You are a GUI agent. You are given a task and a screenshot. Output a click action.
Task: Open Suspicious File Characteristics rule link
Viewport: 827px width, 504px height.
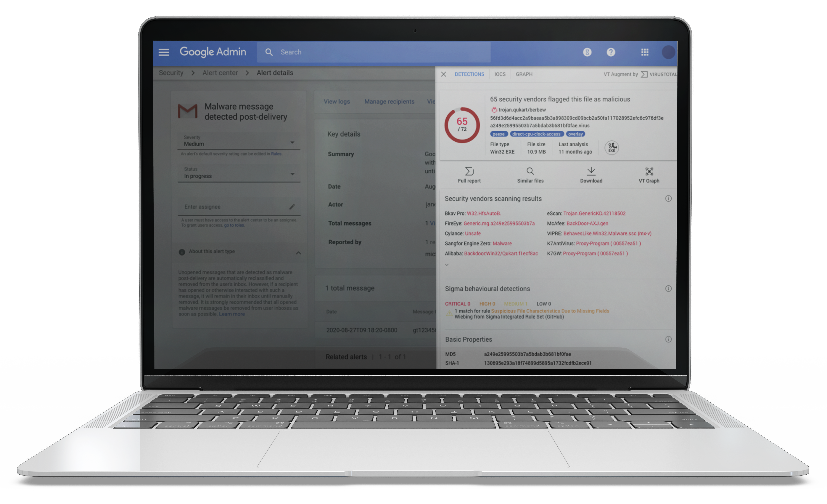click(x=550, y=311)
